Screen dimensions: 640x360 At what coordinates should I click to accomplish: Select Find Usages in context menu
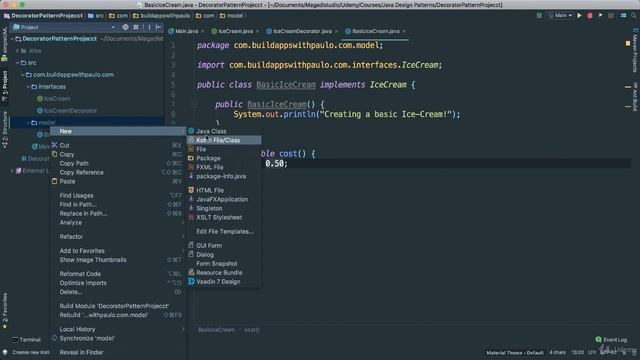118,196
